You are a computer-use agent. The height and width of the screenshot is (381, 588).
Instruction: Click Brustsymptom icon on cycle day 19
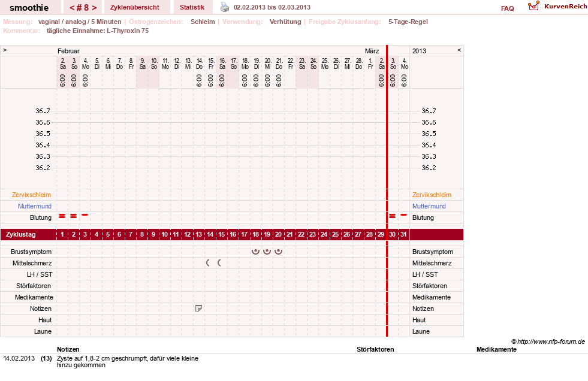(267, 252)
